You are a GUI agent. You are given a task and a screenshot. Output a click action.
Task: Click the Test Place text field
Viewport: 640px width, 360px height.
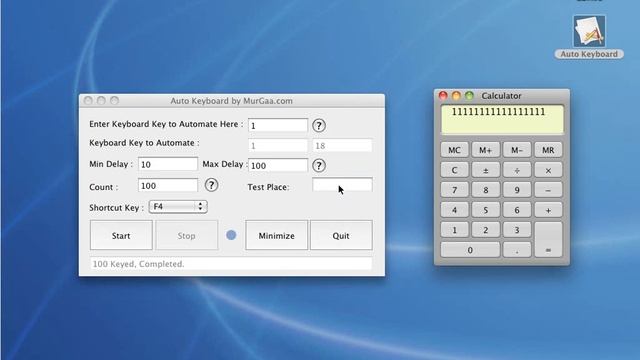tap(342, 184)
